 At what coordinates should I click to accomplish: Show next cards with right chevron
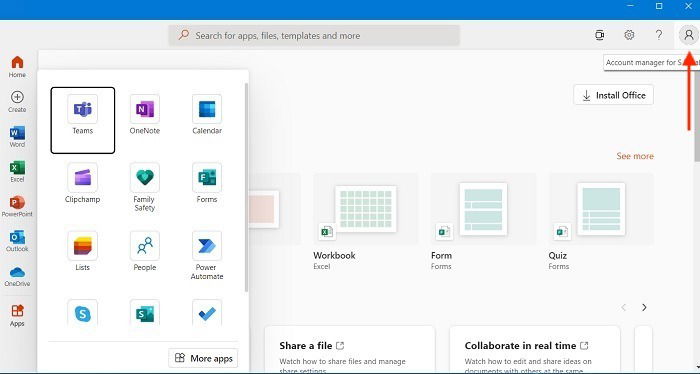[x=644, y=307]
